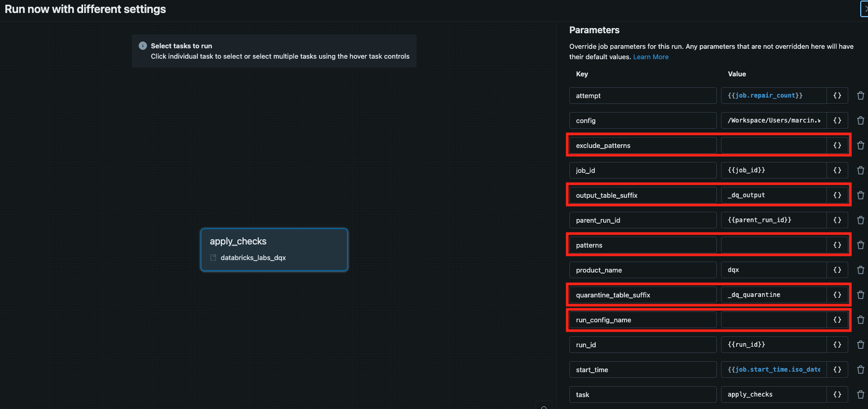Delete the product_name parameter
Viewport: 868px width, 409px height.
point(860,270)
